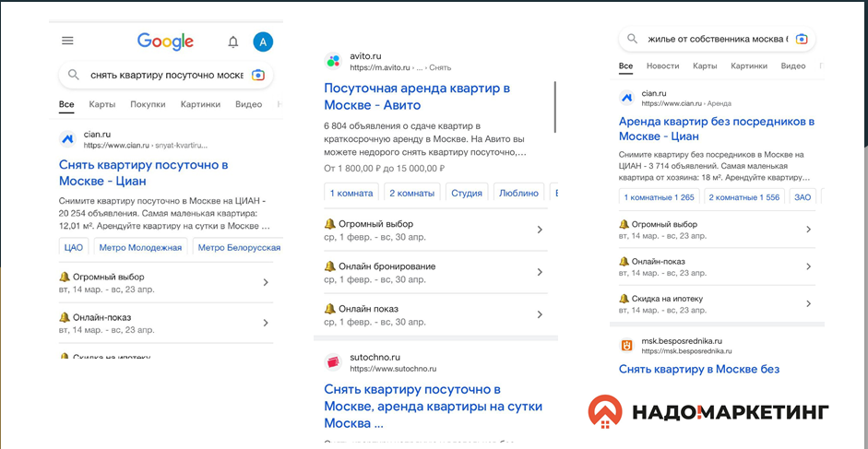Click the 'ЦАО' sitelink chip
Viewport: 868px width, 449px height.
coord(74,247)
